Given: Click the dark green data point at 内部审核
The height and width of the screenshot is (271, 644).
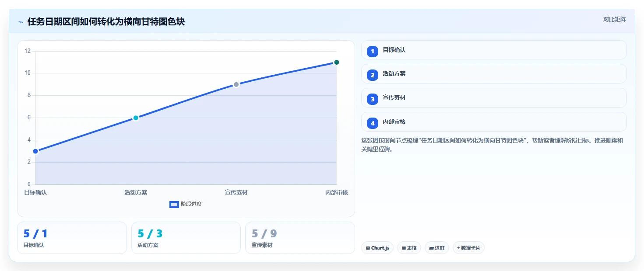Looking at the screenshot, I should tap(336, 62).
